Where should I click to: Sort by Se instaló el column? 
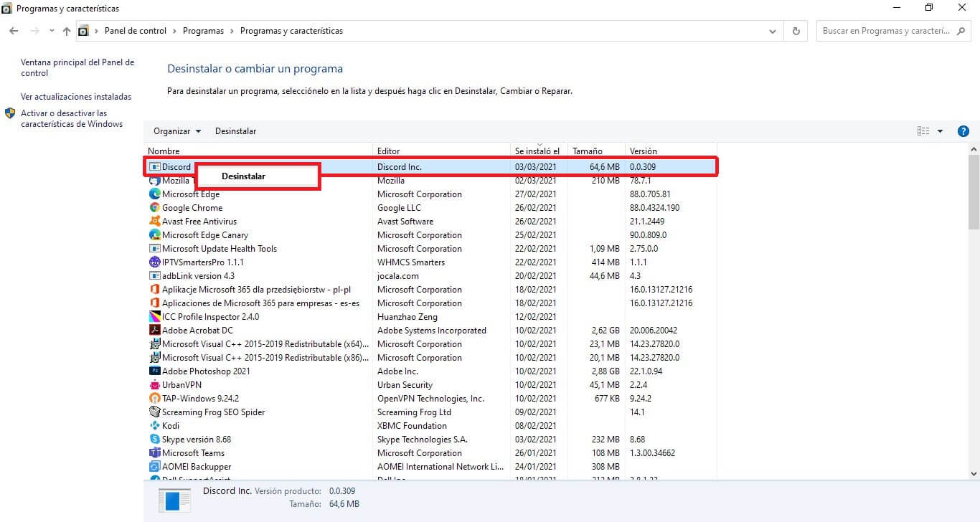point(539,151)
